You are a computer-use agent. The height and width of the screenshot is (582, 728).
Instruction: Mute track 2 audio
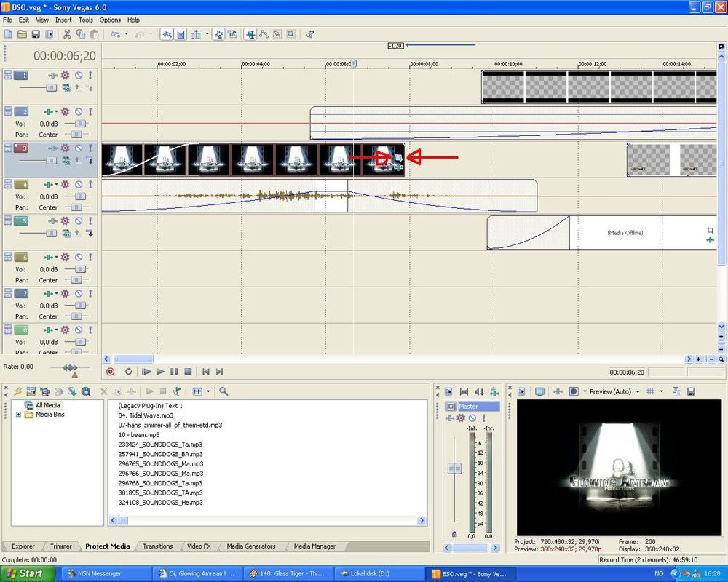pyautogui.click(x=79, y=112)
